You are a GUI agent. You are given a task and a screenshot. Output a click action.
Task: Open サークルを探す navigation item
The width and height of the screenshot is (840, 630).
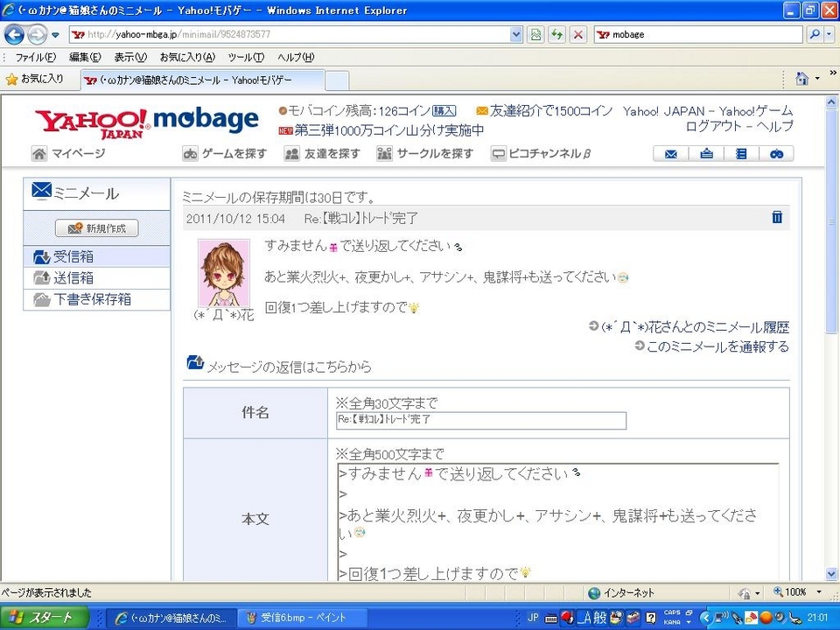click(x=425, y=154)
